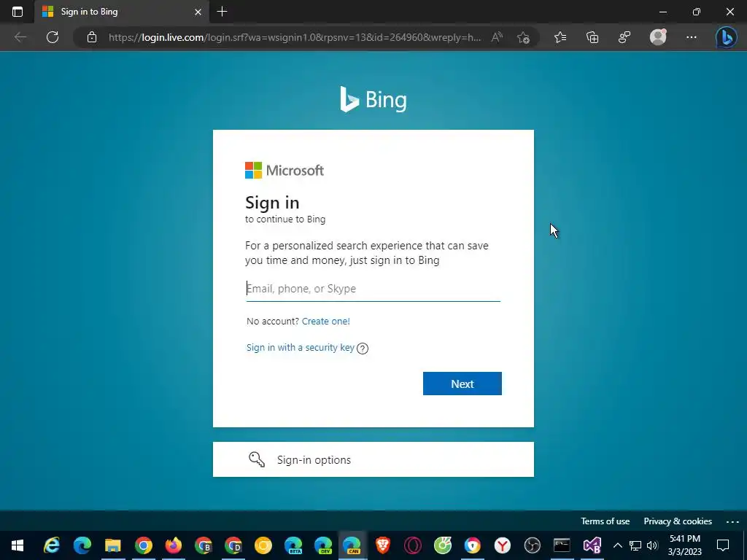
Task: Click the Next button
Action: [x=462, y=384]
